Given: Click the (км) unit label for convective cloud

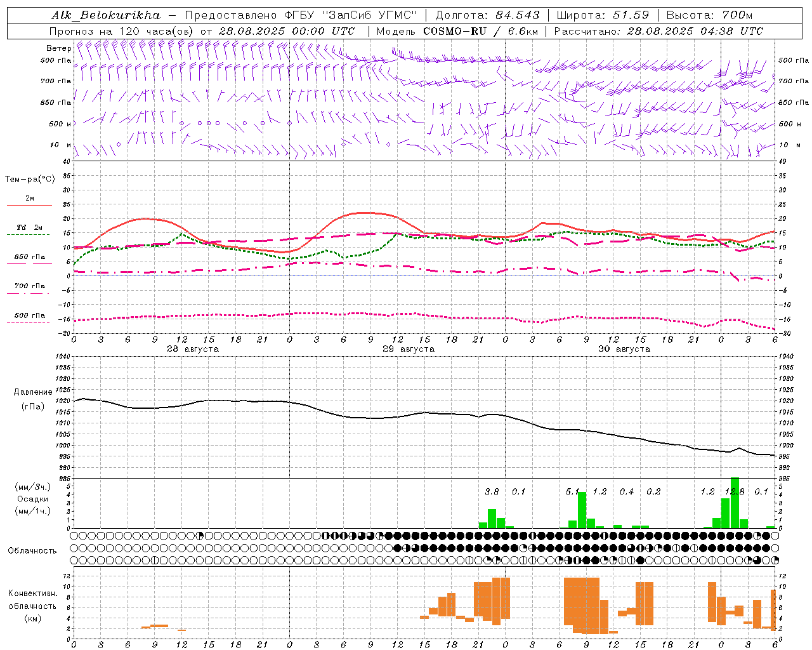Looking at the screenshot, I should (32, 618).
